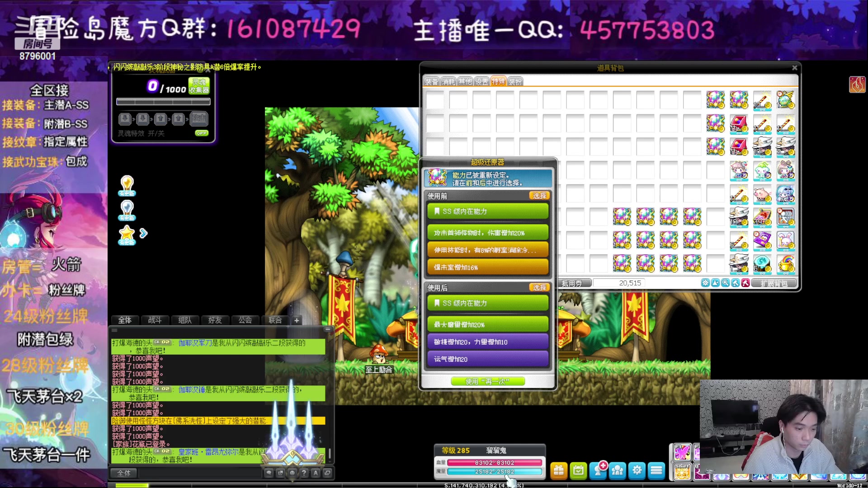Select the purple card item in inventory

point(762,240)
